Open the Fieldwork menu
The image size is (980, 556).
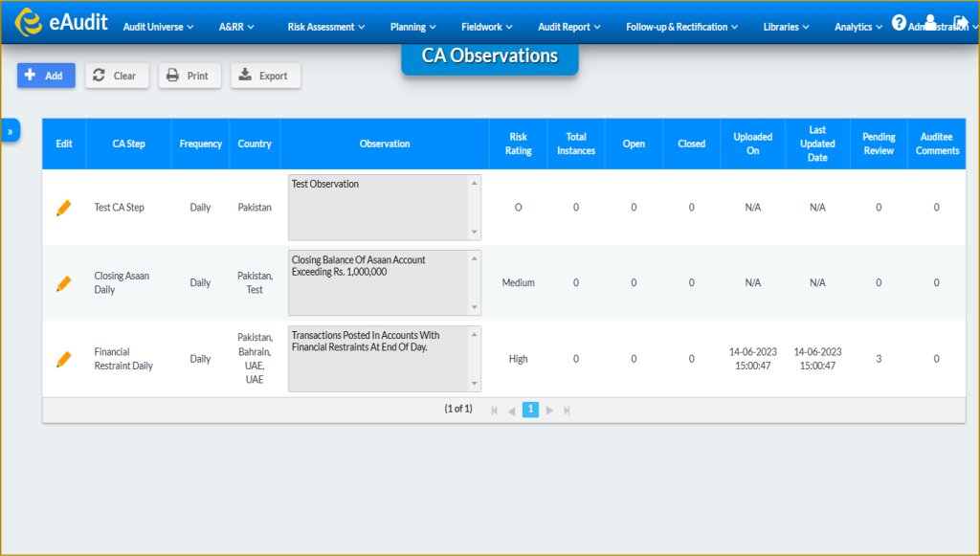pos(487,27)
